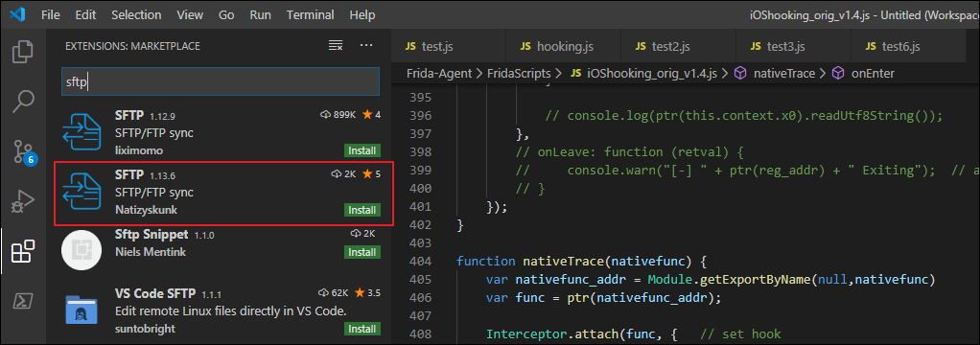This screenshot has width=980, height=345.
Task: Click publisher name Niels Mentink
Action: (x=150, y=252)
